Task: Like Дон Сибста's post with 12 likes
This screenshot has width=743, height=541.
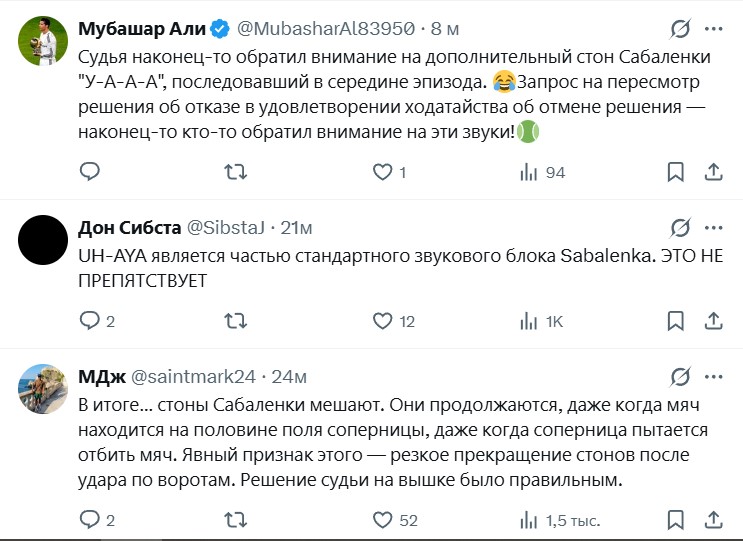Action: [381, 321]
